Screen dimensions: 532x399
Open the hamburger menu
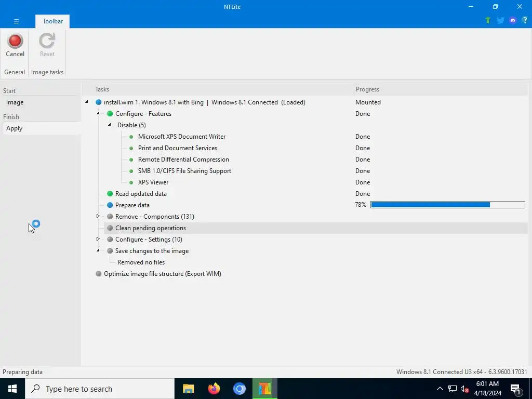pyautogui.click(x=16, y=21)
